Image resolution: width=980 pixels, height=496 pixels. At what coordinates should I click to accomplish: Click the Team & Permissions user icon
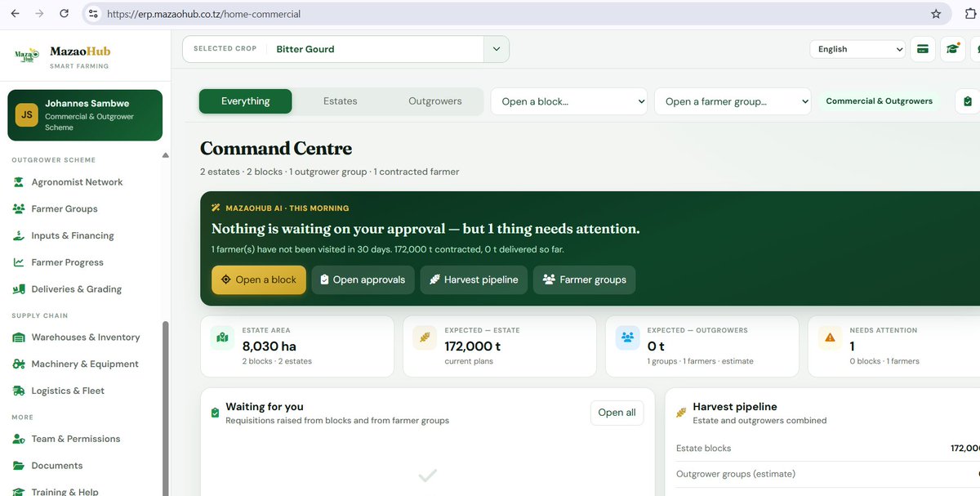[19, 439]
